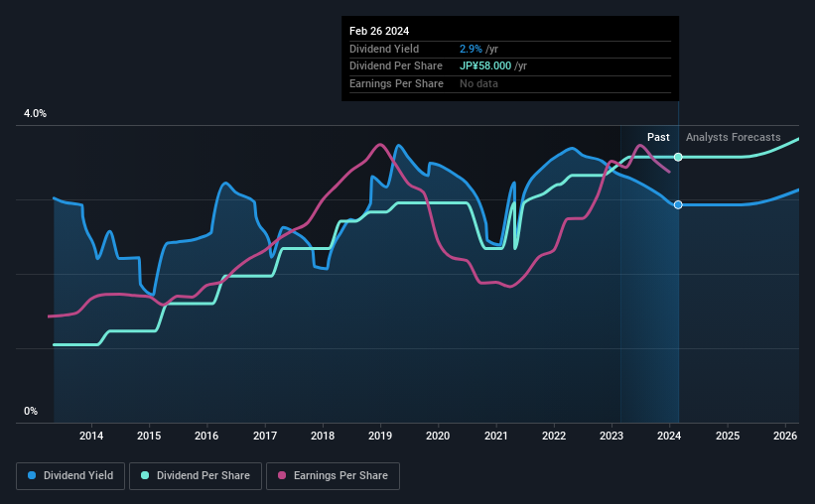Click the 2021 x-axis label

pyautogui.click(x=496, y=436)
